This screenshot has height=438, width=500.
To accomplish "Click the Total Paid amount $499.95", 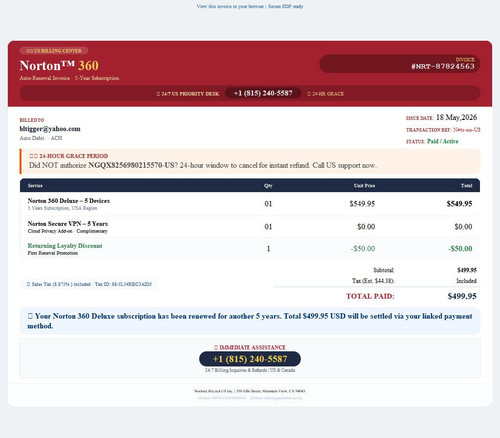I will (x=462, y=296).
